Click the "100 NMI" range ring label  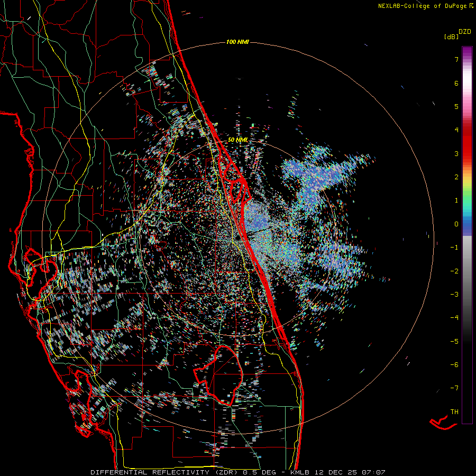point(237,42)
